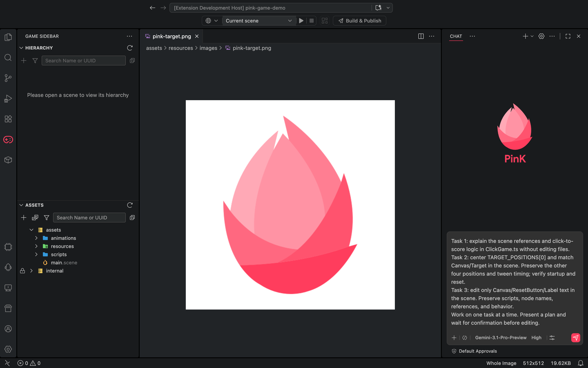
Task: Collapse the HIERARCHY section
Action: (x=21, y=48)
